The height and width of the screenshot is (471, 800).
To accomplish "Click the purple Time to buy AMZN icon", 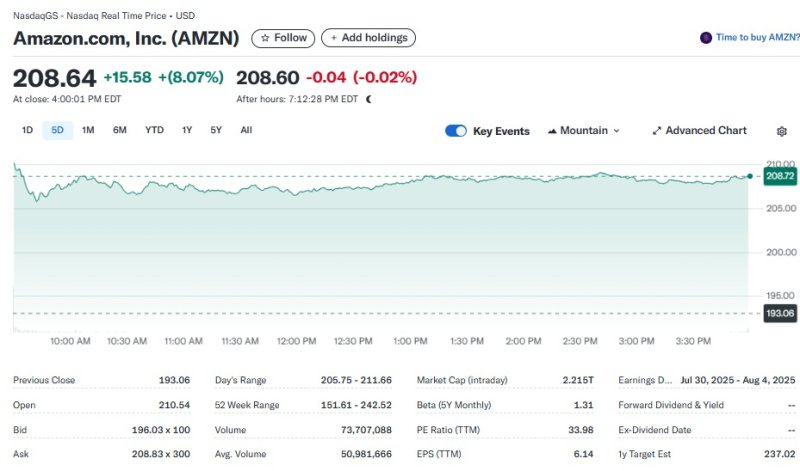I will 706,38.
